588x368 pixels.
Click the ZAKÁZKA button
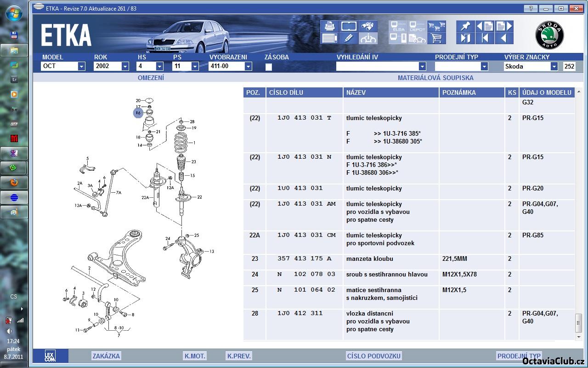(x=106, y=356)
